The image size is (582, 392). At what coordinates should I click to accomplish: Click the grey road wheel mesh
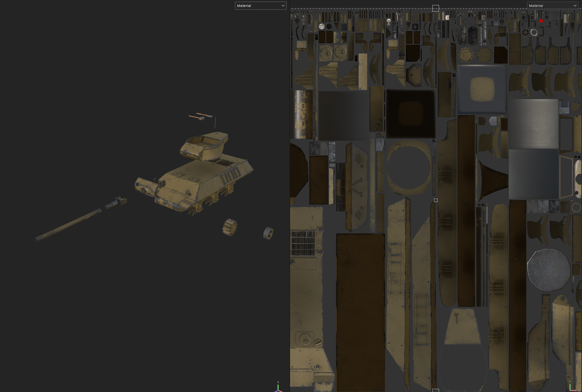[x=268, y=233]
